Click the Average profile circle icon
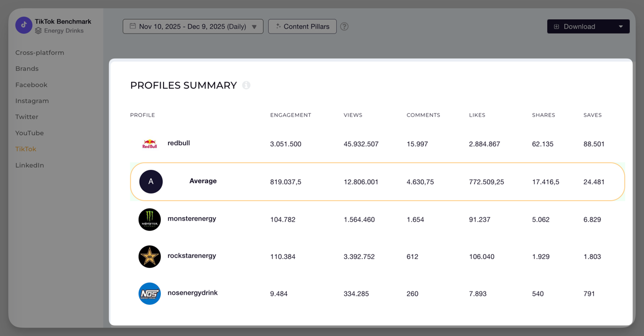This screenshot has width=644, height=336. [x=151, y=181]
